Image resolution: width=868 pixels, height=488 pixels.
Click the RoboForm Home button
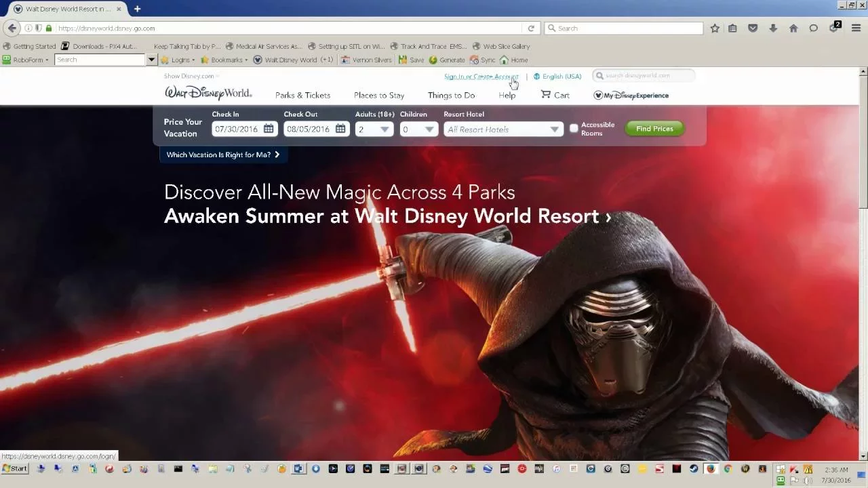(x=514, y=60)
